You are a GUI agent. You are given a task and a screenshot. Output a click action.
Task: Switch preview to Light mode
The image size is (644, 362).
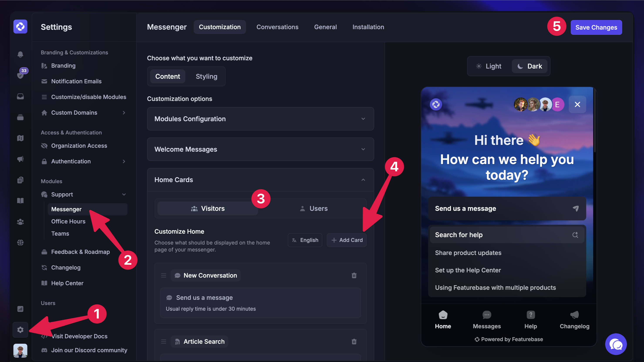489,66
